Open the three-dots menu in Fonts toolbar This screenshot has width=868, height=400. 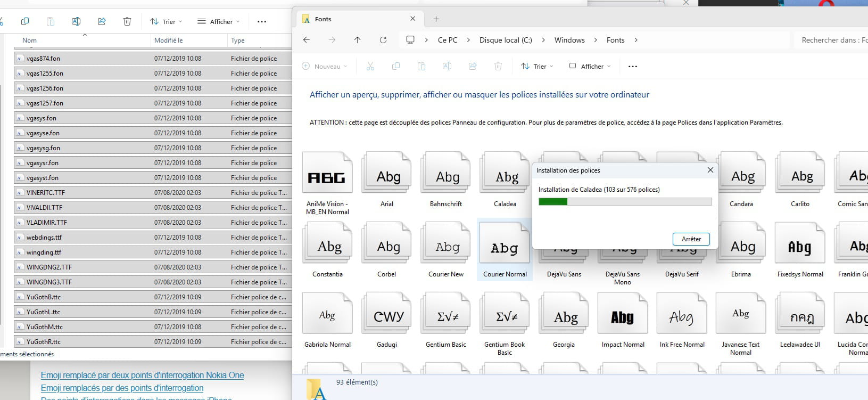(x=632, y=67)
